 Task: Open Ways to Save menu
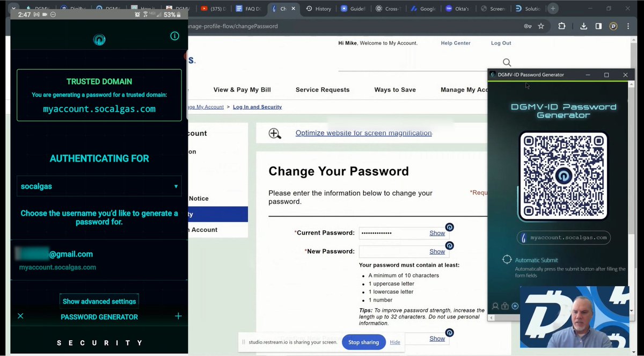coord(395,90)
